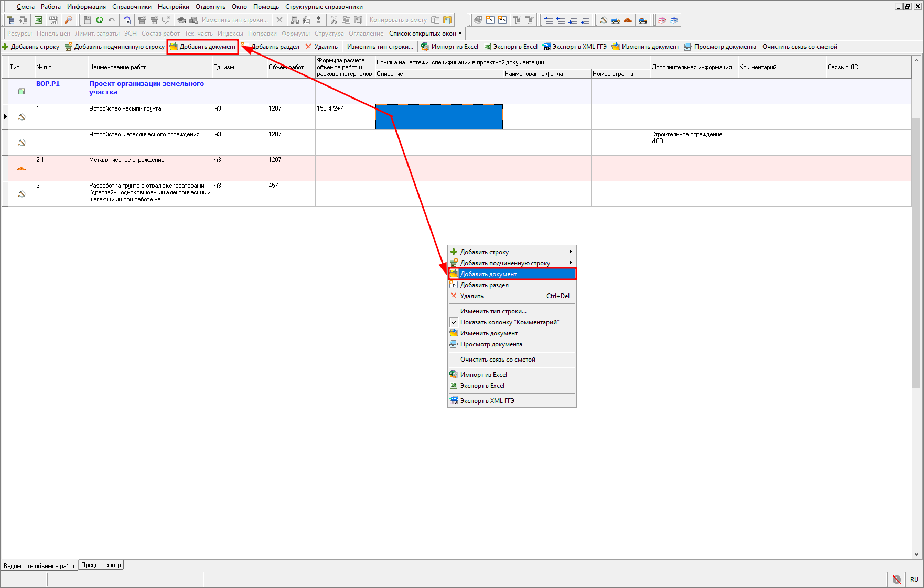This screenshot has height=588, width=924.
Task: Refresh with the green circular arrows icon
Action: (x=99, y=20)
